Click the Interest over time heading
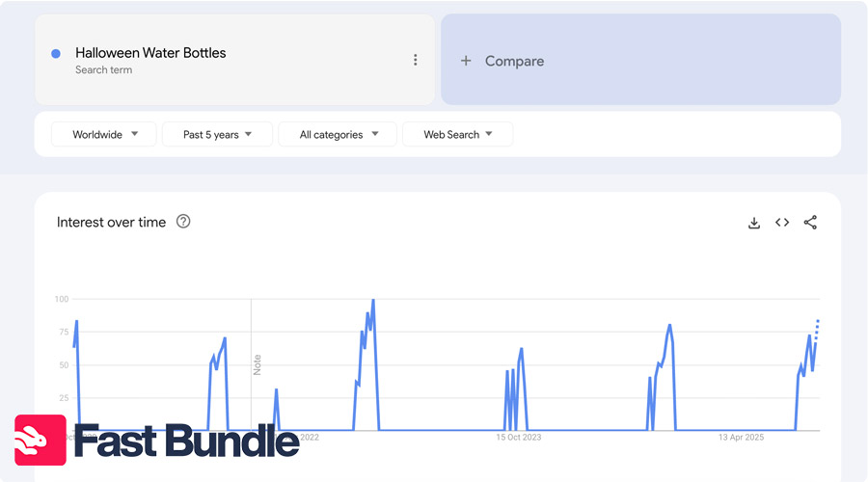This screenshot has width=868, height=482. 111,222
